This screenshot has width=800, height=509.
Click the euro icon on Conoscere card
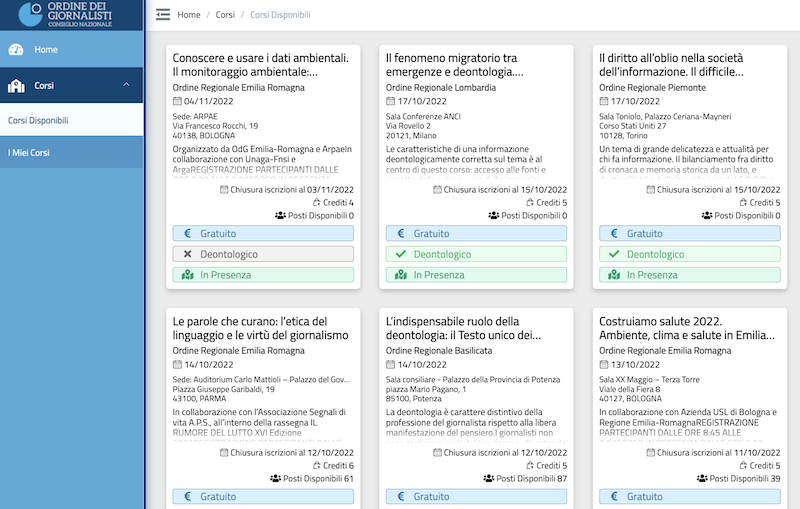[x=185, y=233]
